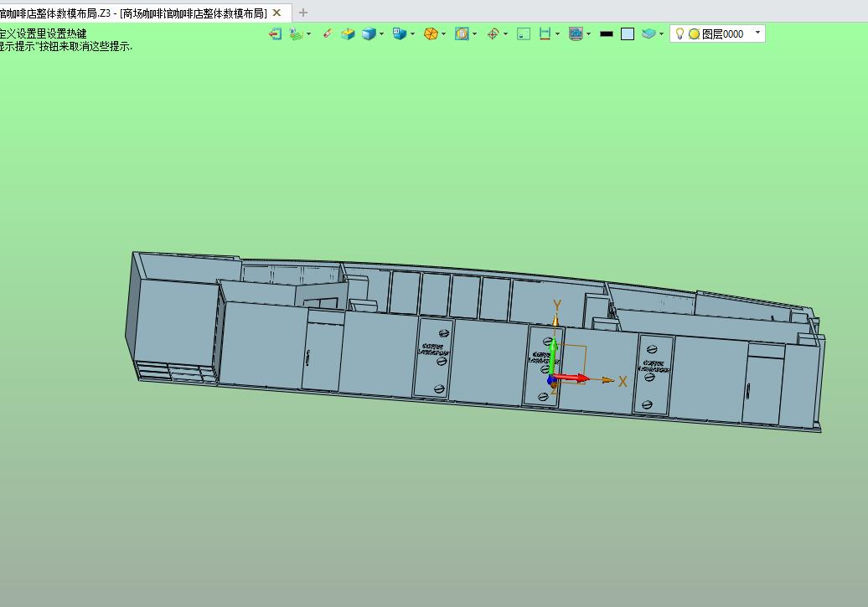Click the green Y axis arrow of triad
Viewport: 868px width, 607px height.
click(553, 355)
